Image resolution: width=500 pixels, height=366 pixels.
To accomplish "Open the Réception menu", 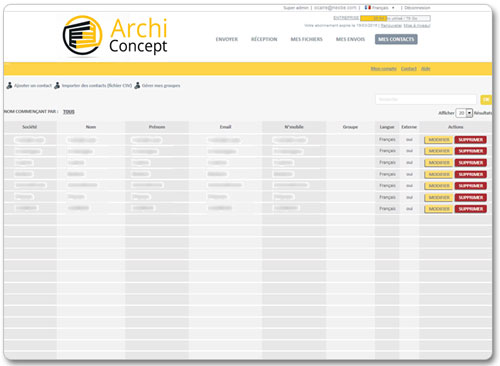I will [x=264, y=39].
